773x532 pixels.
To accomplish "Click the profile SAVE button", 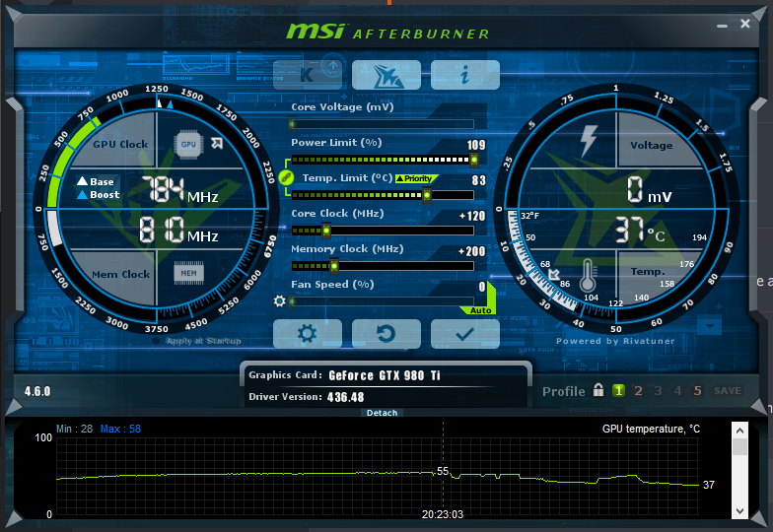I will coord(727,390).
